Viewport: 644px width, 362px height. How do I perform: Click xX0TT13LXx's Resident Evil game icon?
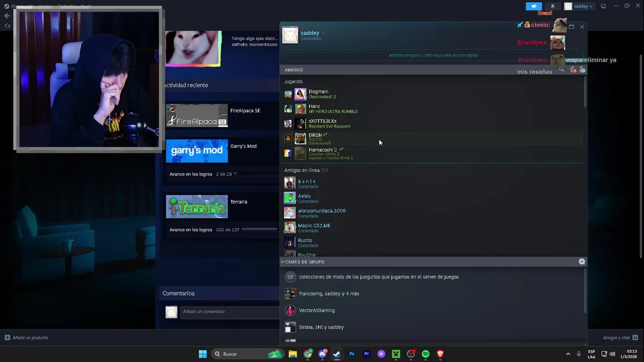pos(288,123)
